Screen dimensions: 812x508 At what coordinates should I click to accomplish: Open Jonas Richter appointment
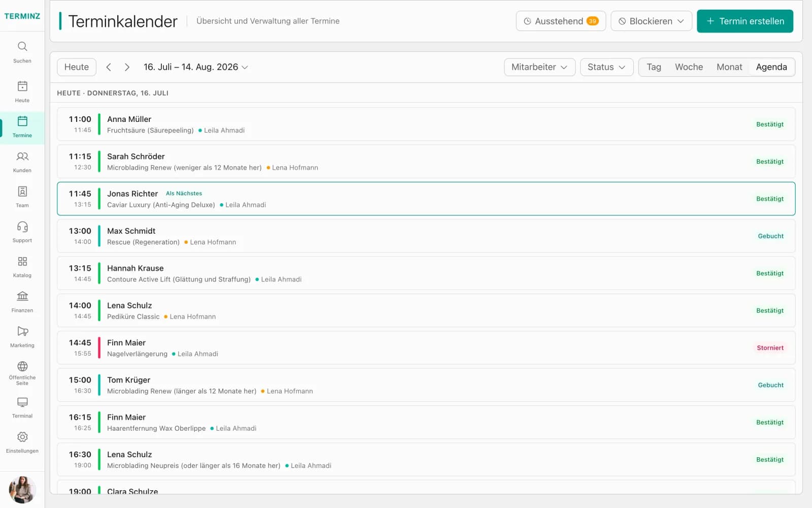pyautogui.click(x=426, y=199)
